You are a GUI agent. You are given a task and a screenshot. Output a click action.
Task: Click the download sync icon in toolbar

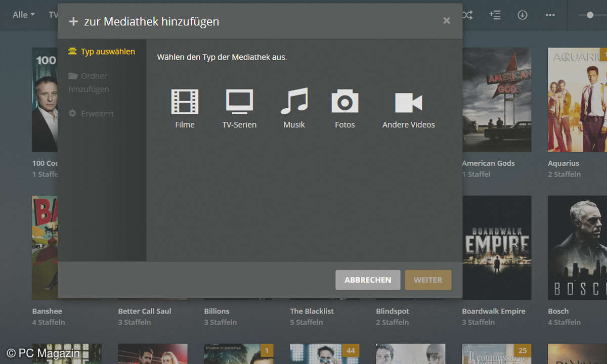click(x=523, y=15)
